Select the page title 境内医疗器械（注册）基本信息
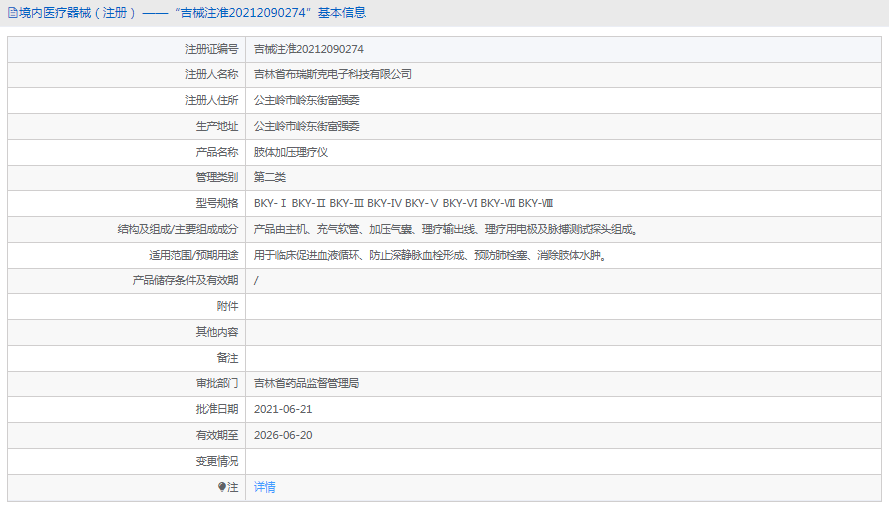The width and height of the screenshot is (889, 507). 193,12
